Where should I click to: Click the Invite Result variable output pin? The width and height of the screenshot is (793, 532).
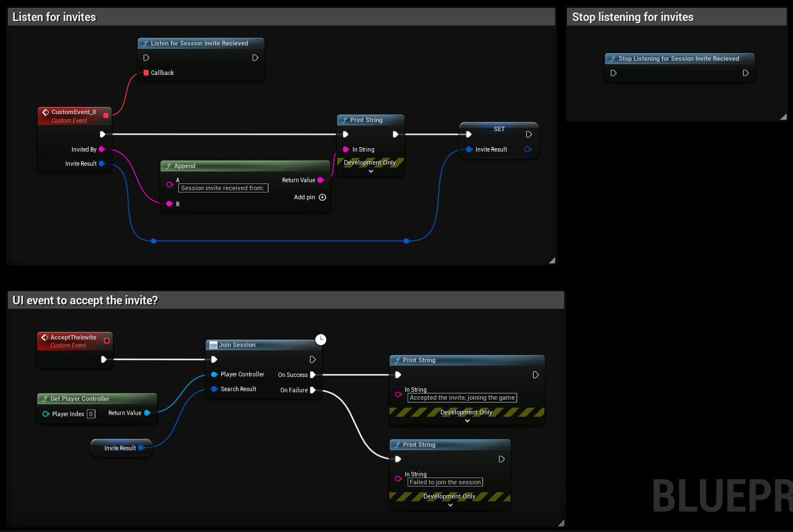coord(141,448)
